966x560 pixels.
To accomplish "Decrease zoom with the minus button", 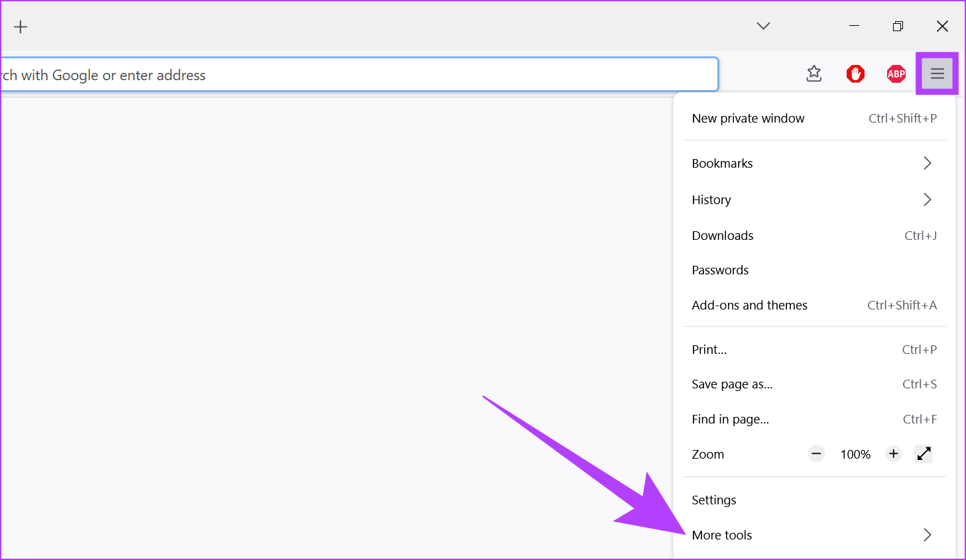I will [x=816, y=454].
